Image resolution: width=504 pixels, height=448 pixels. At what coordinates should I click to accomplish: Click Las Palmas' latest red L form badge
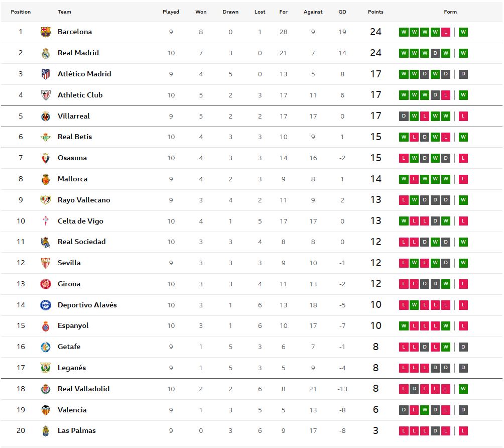tap(463, 431)
